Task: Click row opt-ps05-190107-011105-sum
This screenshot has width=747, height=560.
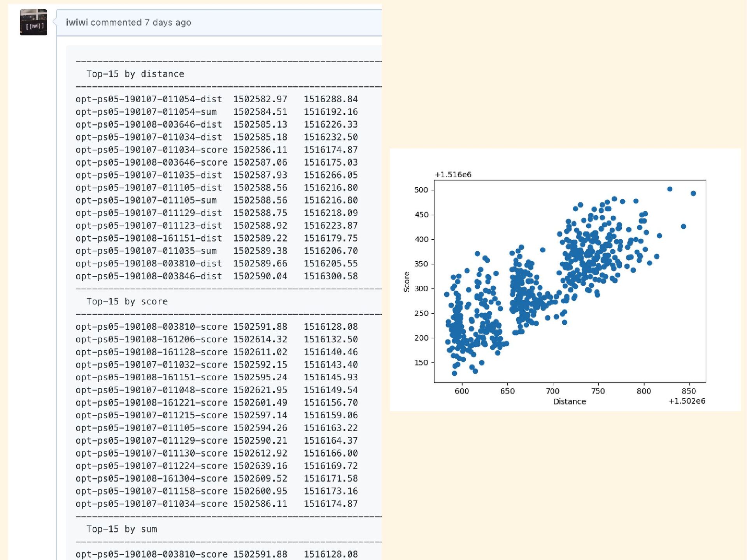Action: (217, 200)
